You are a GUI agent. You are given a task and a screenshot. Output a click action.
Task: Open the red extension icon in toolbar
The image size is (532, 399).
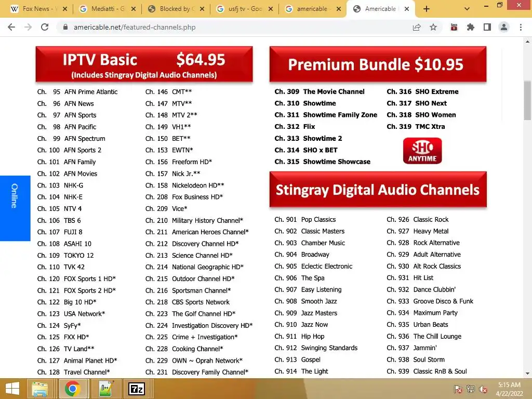tap(454, 27)
